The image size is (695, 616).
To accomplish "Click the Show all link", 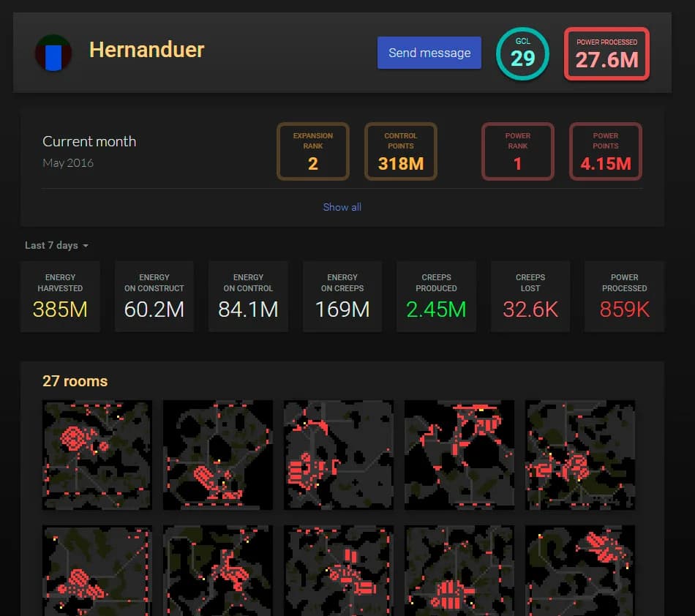I will [x=342, y=207].
